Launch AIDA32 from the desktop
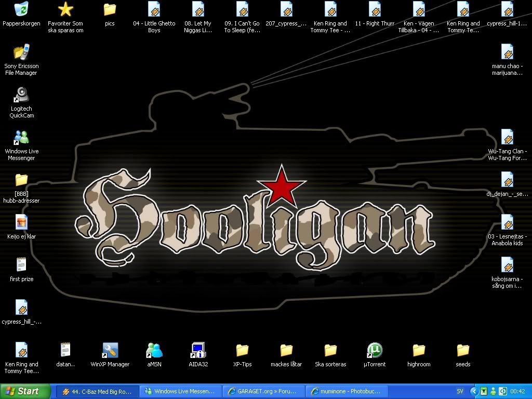This screenshot has height=399, width=532. click(x=198, y=350)
